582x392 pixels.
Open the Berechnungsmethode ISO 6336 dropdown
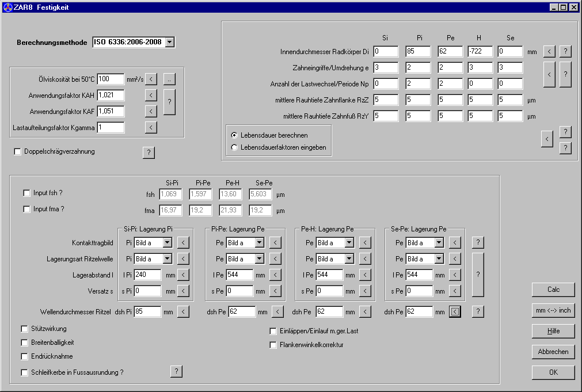[x=169, y=43]
